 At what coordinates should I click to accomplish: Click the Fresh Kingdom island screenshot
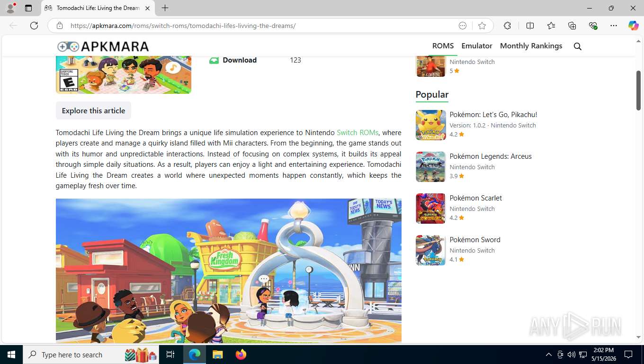[229, 271]
